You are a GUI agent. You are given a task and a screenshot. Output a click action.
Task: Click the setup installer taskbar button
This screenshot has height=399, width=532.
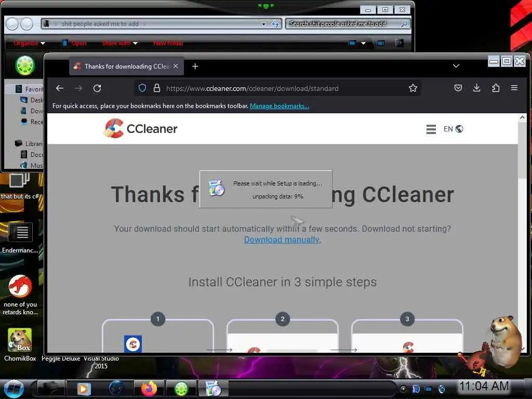click(214, 389)
